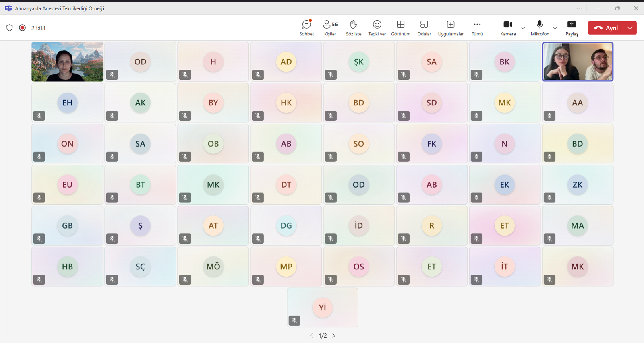Viewport: 644px width, 343px height.
Task: Open Tümü more actions menu
Action: (477, 28)
